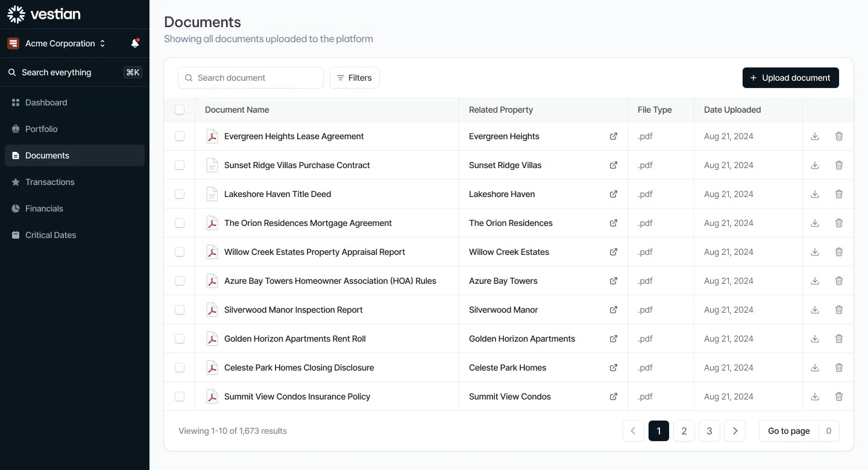The height and width of the screenshot is (470, 868).
Task: Delete Golden Horizon Apartments Rent Roll
Action: pos(839,339)
